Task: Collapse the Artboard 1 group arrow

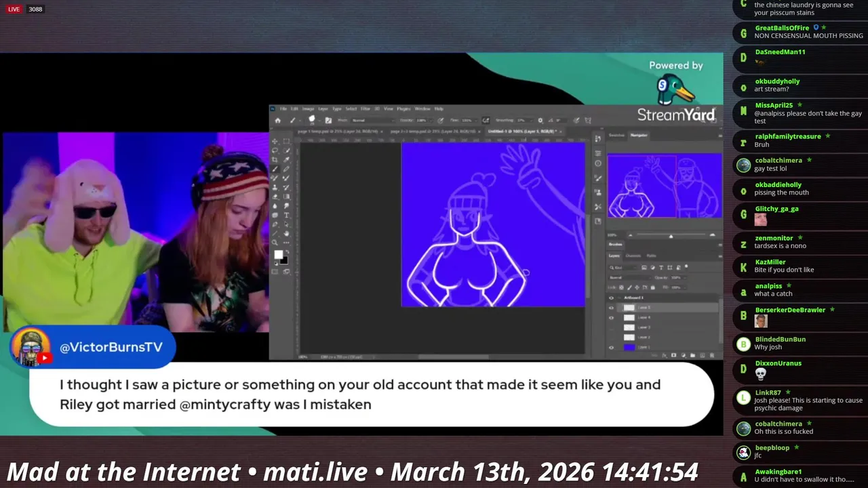Action: 619,298
